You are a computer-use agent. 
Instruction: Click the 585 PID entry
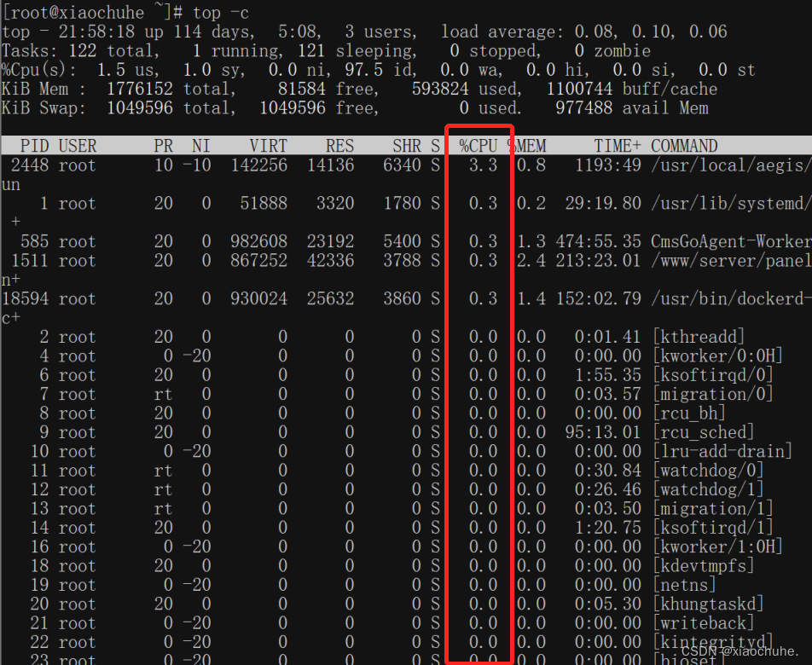(x=34, y=241)
